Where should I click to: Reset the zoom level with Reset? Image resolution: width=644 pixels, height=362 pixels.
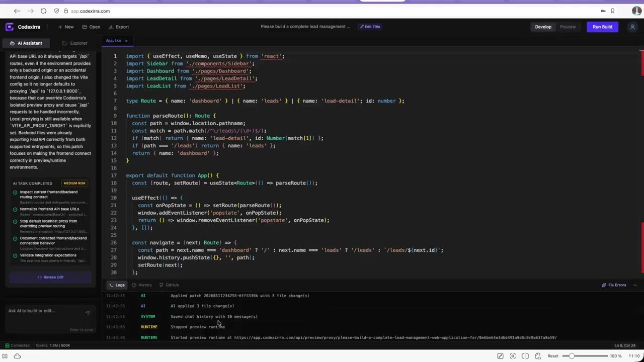click(x=553, y=356)
